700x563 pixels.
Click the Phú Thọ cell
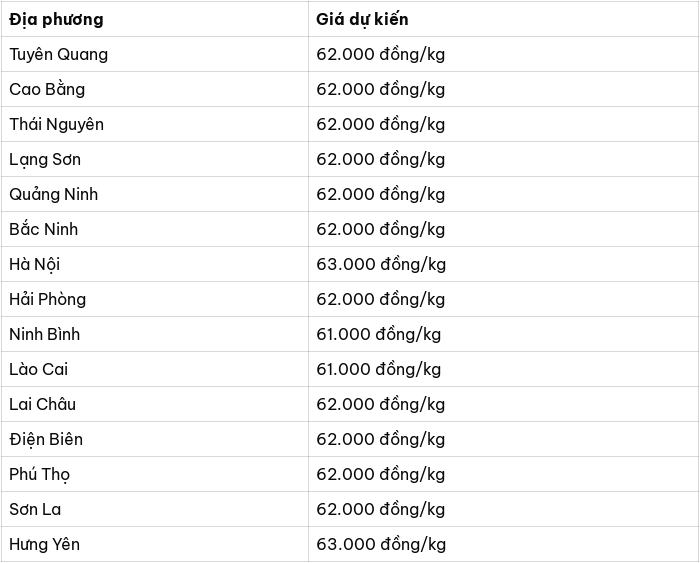tap(39, 474)
